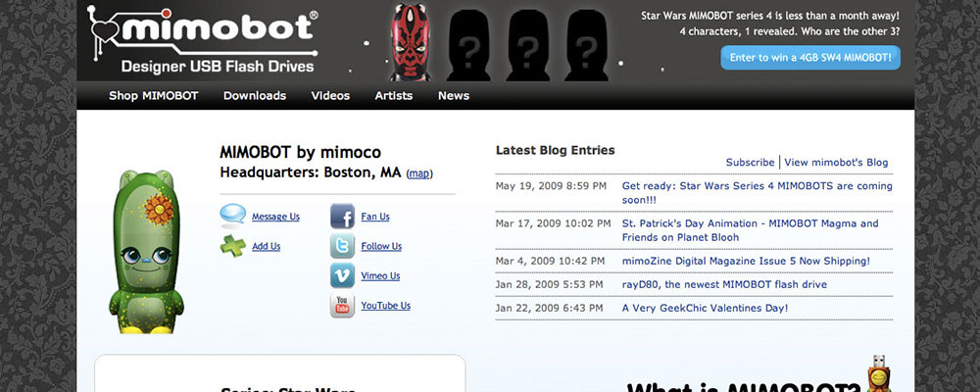Open the rayD80 newest MIMOBOT entry
Viewport: 980px width, 392px height.
(724, 284)
